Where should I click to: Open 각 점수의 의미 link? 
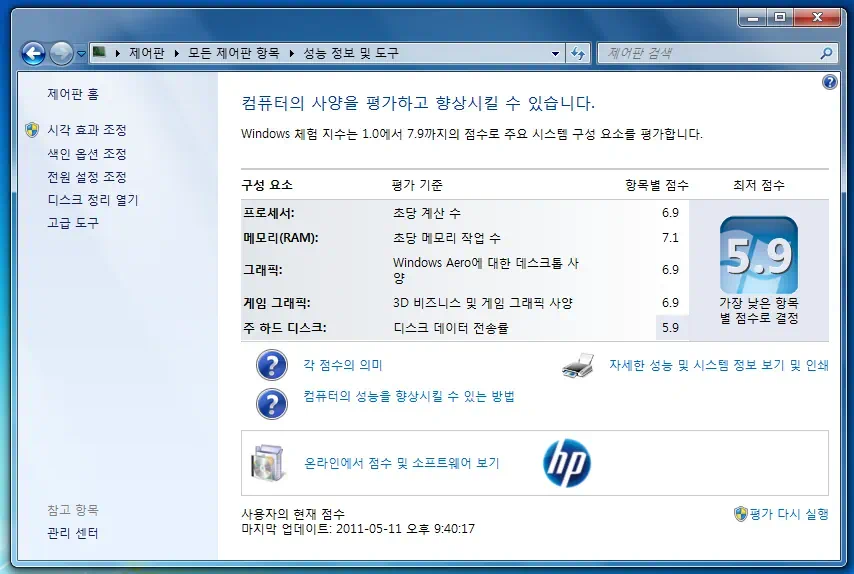[343, 365]
